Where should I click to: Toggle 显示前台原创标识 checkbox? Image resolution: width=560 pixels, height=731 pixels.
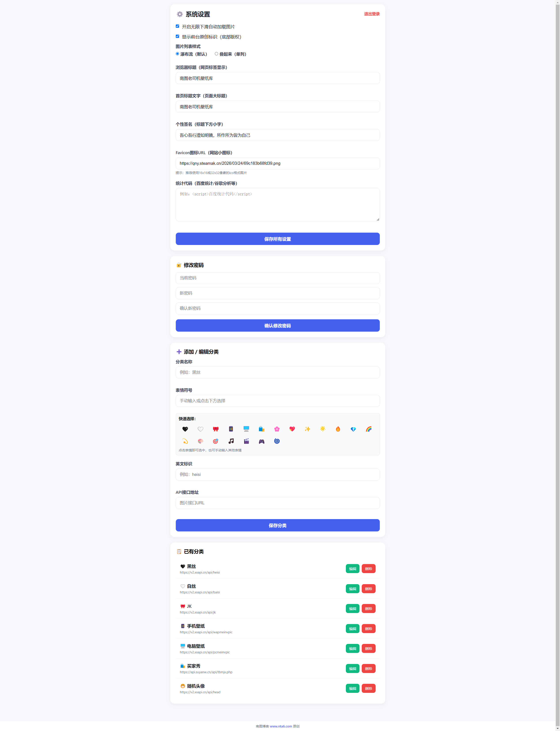coord(177,36)
